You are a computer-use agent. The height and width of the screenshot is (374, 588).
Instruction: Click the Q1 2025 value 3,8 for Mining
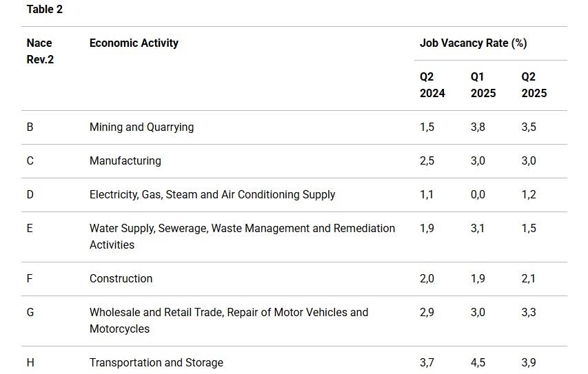478,127
